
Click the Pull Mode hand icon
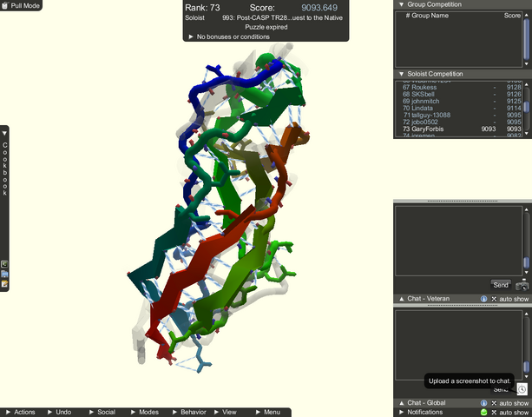tap(4, 5)
